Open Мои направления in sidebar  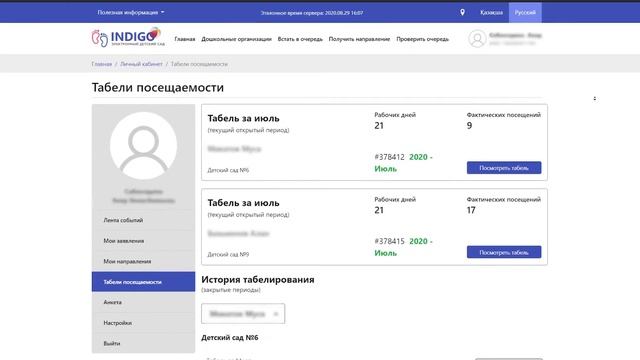(143, 261)
